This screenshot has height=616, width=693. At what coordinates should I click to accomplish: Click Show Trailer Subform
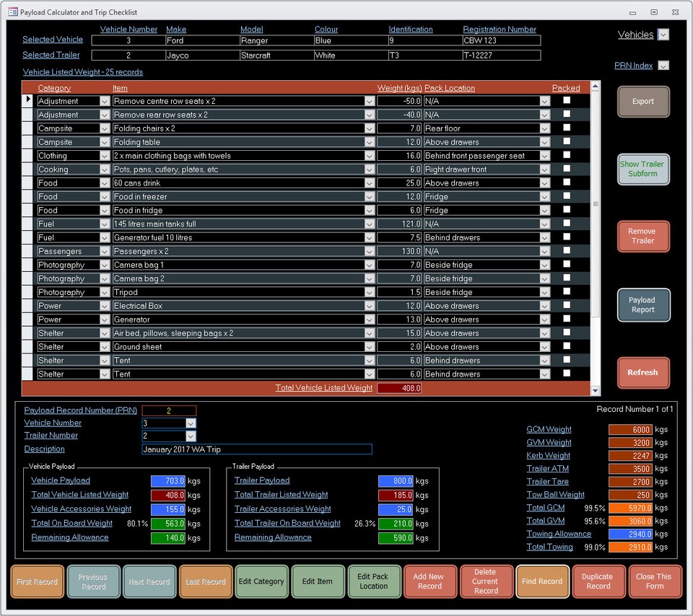[642, 169]
